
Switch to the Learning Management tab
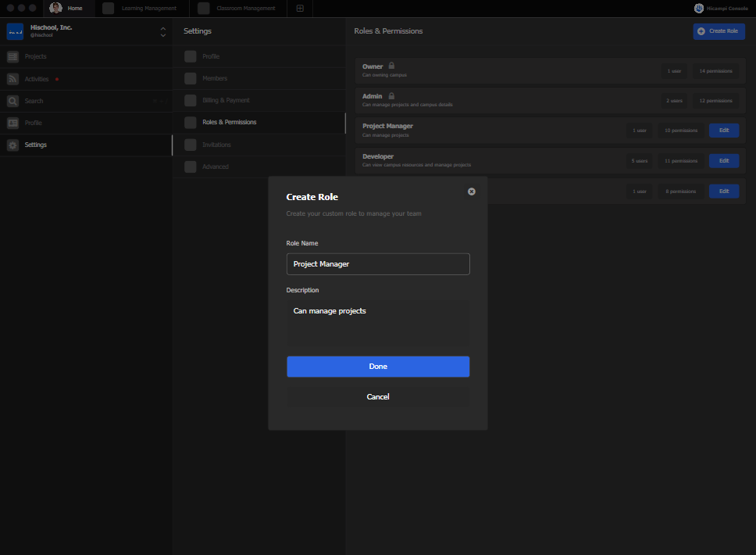141,9
